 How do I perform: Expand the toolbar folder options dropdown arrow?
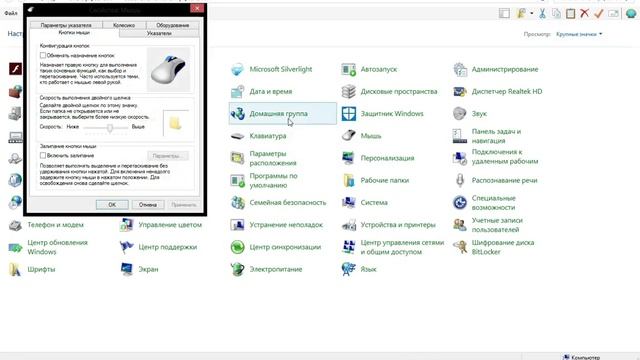coord(531,13)
